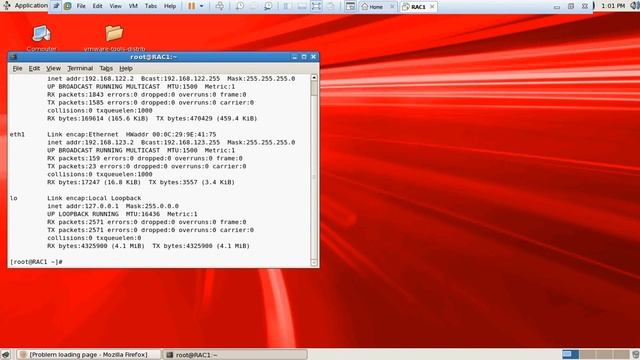This screenshot has height=360, width=640.
Task: Click the terminal window menu icon
Action: click(13, 57)
